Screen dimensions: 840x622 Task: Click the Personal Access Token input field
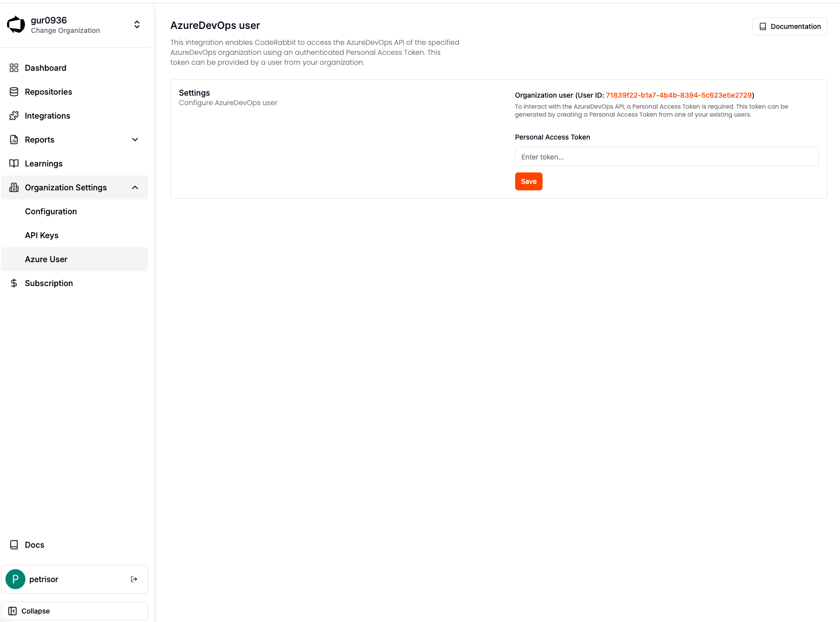667,156
